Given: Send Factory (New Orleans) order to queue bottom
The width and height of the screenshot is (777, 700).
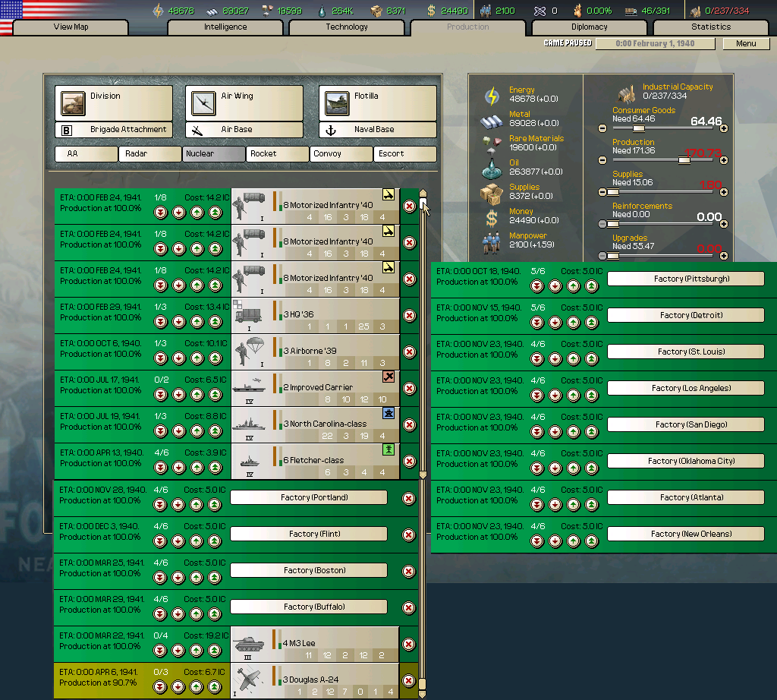Looking at the screenshot, I should pyautogui.click(x=536, y=541).
